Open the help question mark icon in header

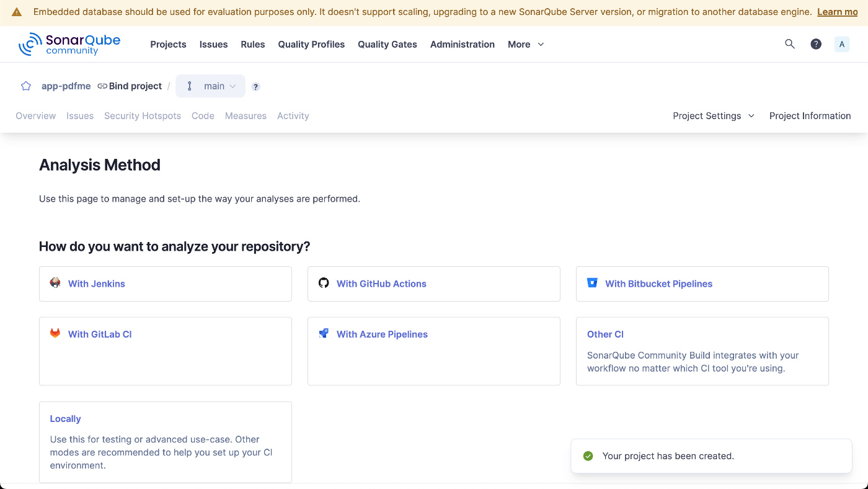click(x=816, y=44)
